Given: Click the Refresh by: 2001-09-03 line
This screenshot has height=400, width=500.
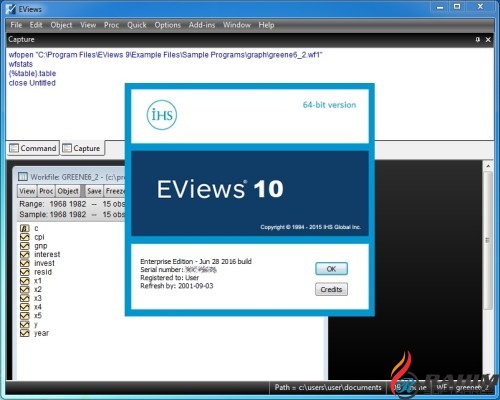Looking at the screenshot, I should [x=177, y=286].
